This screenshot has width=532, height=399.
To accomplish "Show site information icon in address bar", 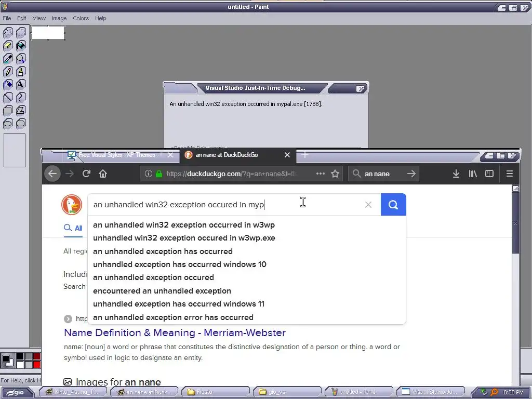I will pyautogui.click(x=148, y=174).
